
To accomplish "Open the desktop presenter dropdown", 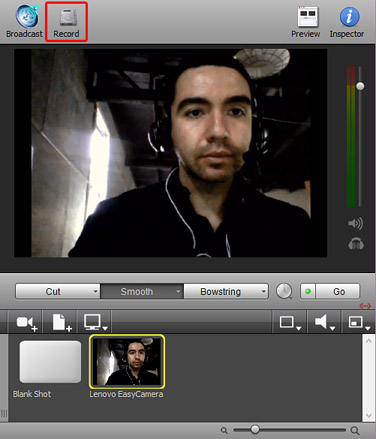I will click(x=96, y=323).
